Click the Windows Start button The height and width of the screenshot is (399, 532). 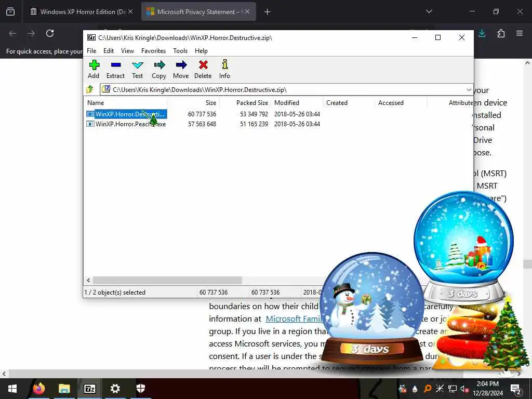pos(12,389)
